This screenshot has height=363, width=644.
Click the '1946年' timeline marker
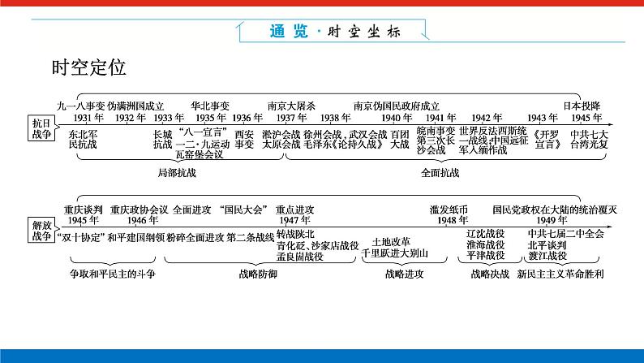(143, 220)
